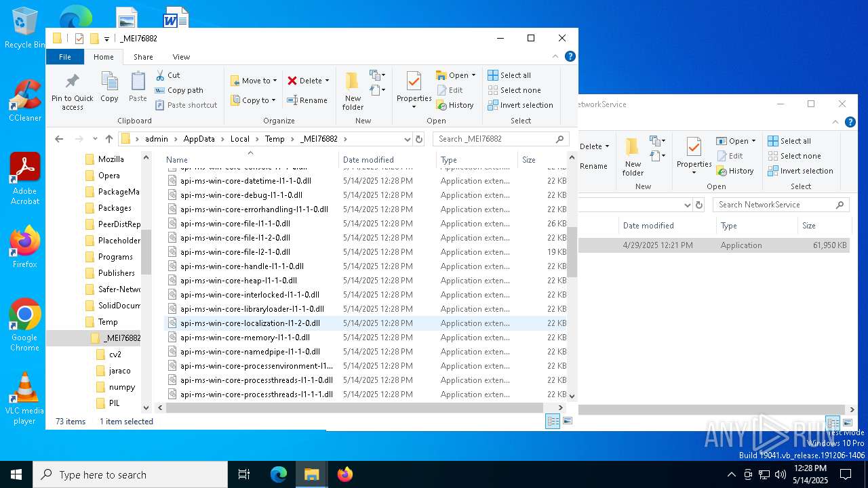Click Edit in front window Open group
Viewport: 868px width, 488px height.
tap(450, 90)
